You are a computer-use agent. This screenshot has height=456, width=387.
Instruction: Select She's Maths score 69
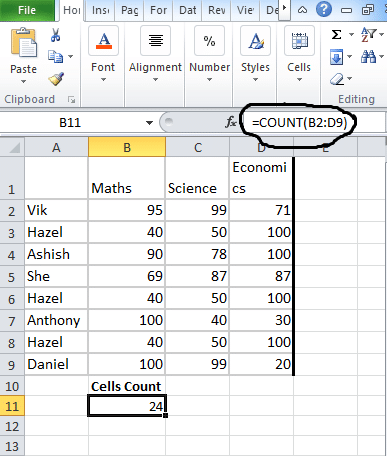pyautogui.click(x=127, y=276)
